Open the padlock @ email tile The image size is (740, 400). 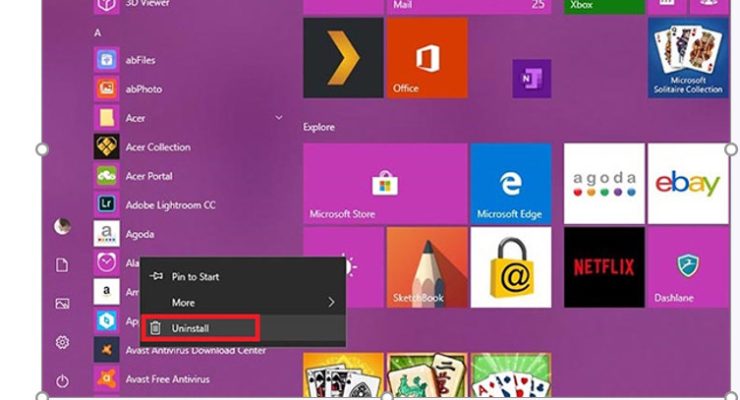(x=511, y=267)
